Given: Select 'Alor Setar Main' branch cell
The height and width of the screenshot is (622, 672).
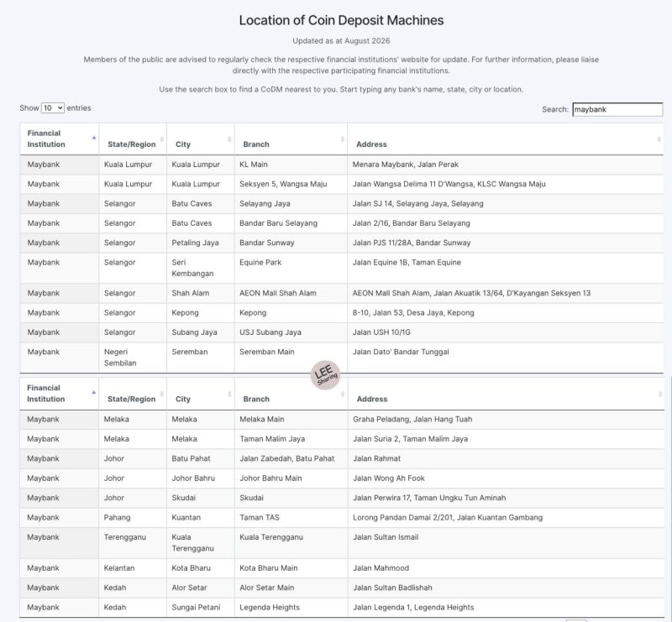Looking at the screenshot, I should pyautogui.click(x=291, y=588).
